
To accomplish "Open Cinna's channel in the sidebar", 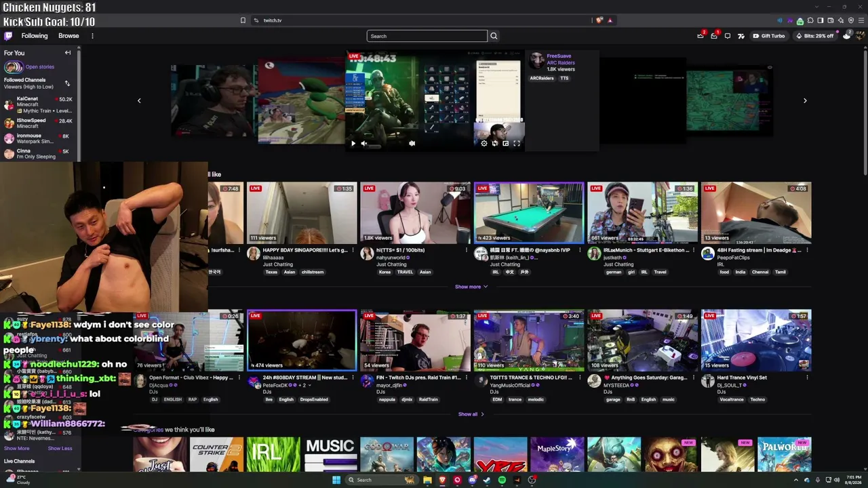I will 38,154.
